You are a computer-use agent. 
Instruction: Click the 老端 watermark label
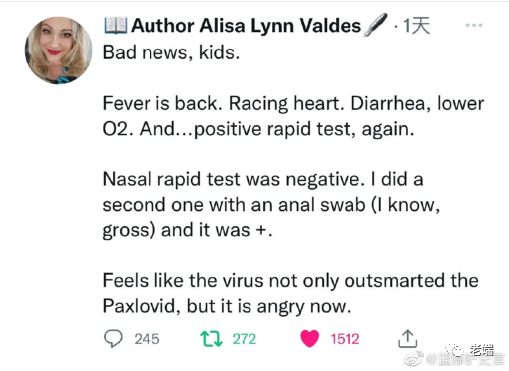pos(482,350)
